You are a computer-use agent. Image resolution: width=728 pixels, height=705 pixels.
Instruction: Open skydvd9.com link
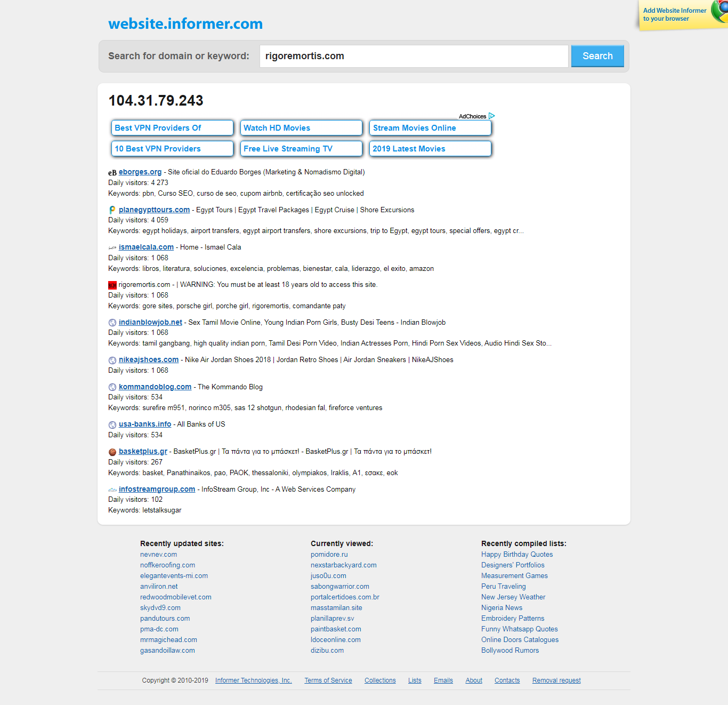[x=160, y=608]
